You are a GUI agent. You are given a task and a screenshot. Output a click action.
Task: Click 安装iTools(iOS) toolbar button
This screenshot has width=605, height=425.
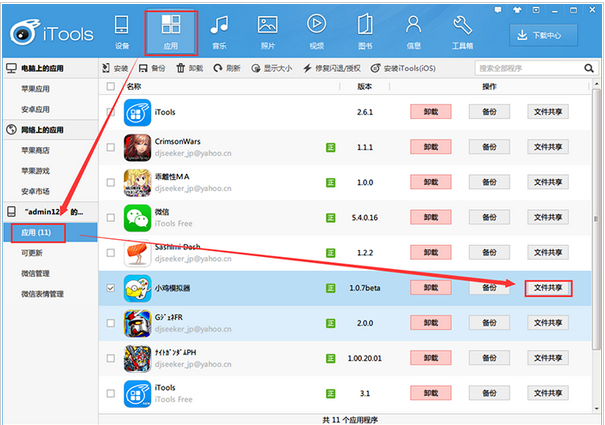pyautogui.click(x=403, y=68)
